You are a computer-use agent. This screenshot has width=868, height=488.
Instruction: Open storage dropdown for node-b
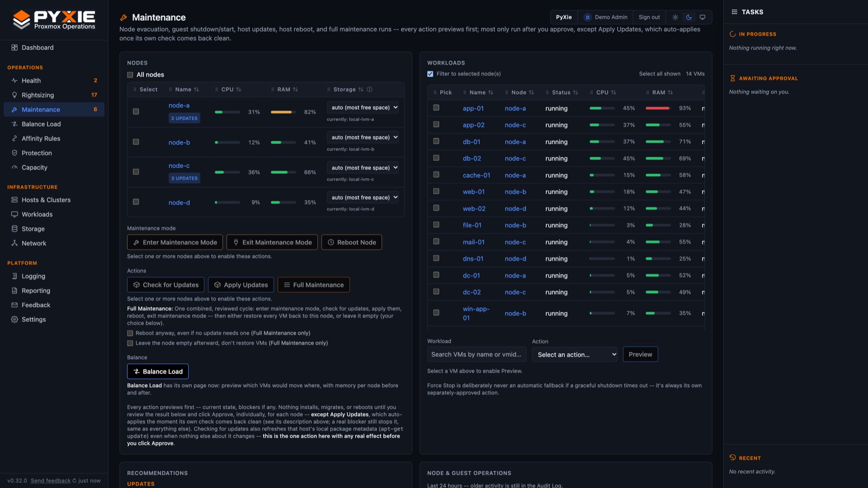coord(363,137)
